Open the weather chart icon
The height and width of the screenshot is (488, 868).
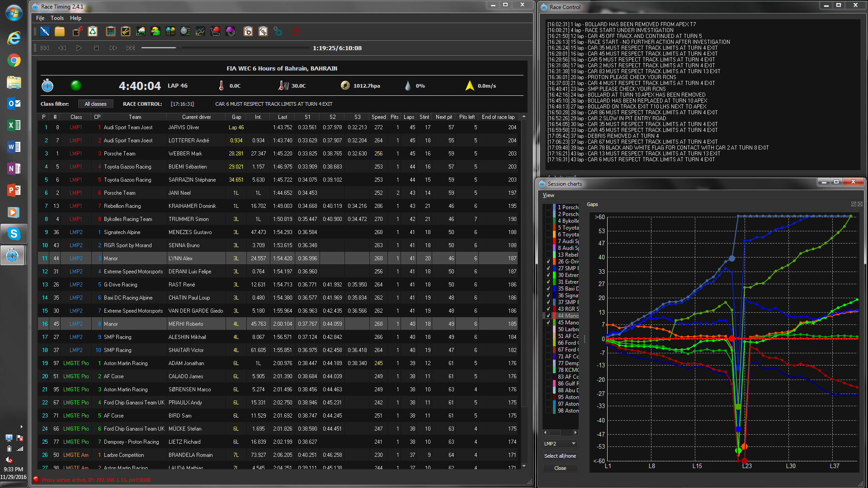tap(141, 31)
